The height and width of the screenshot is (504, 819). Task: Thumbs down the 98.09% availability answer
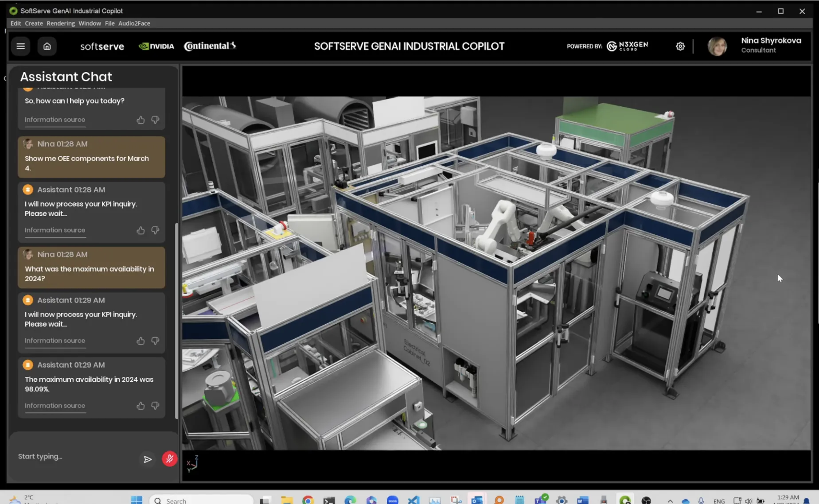(x=155, y=406)
